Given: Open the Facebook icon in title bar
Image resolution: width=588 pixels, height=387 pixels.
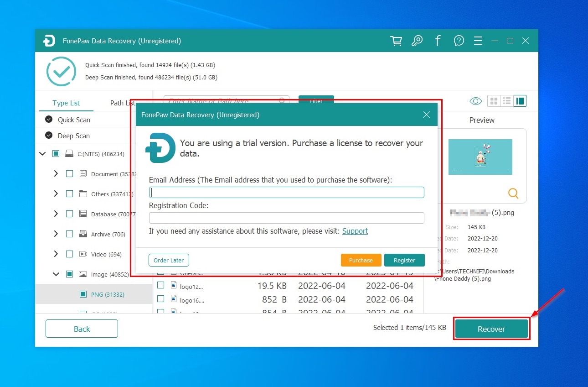Looking at the screenshot, I should pyautogui.click(x=438, y=41).
